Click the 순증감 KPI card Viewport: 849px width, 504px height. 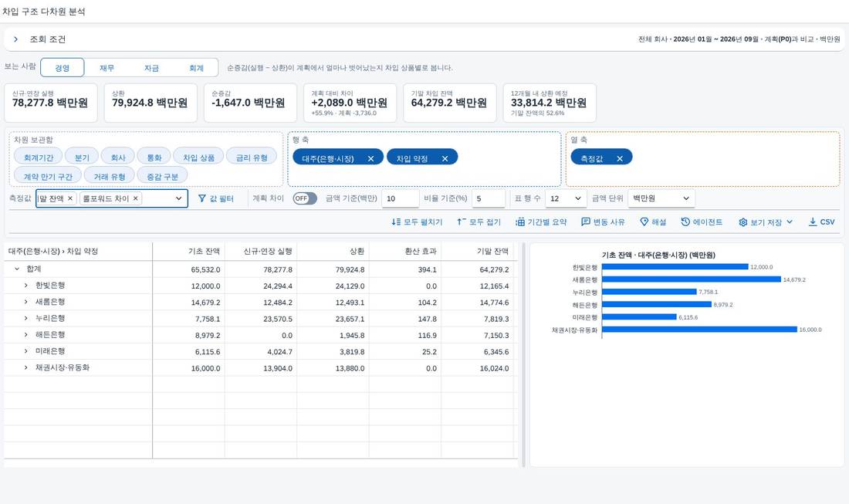(250, 103)
